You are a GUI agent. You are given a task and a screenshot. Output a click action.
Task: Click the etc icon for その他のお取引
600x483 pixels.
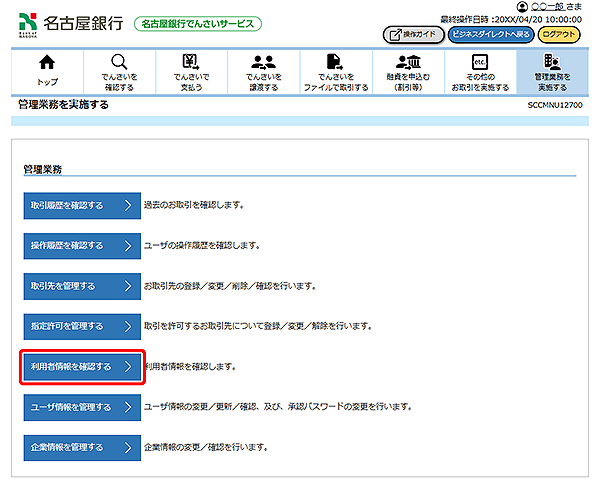click(479, 63)
